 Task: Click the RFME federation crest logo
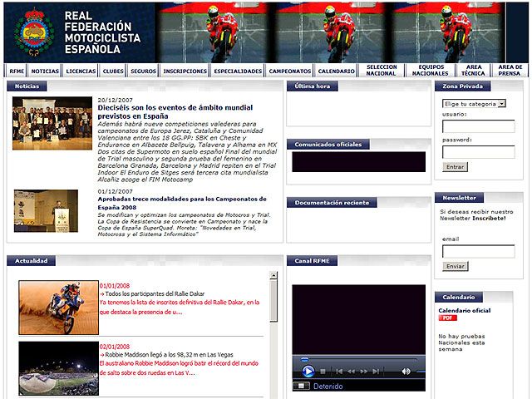[x=33, y=32]
